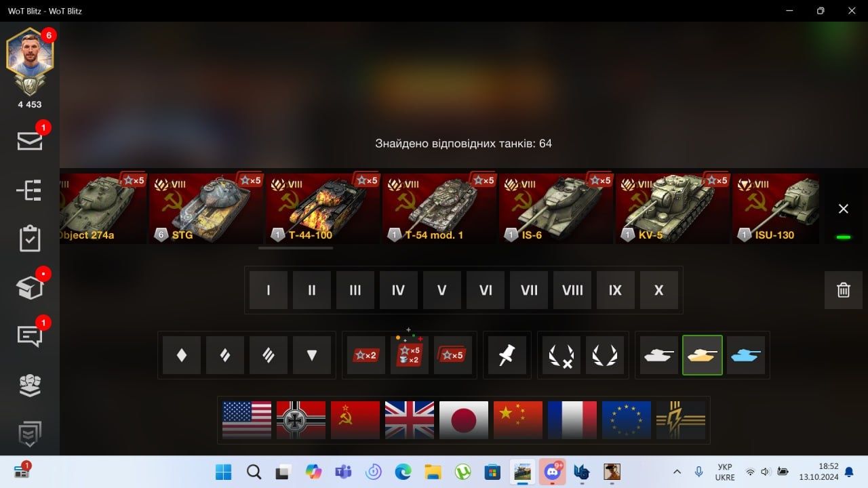Image resolution: width=868 pixels, height=488 pixels.
Task: Filter by UK nation flag
Action: point(410,420)
